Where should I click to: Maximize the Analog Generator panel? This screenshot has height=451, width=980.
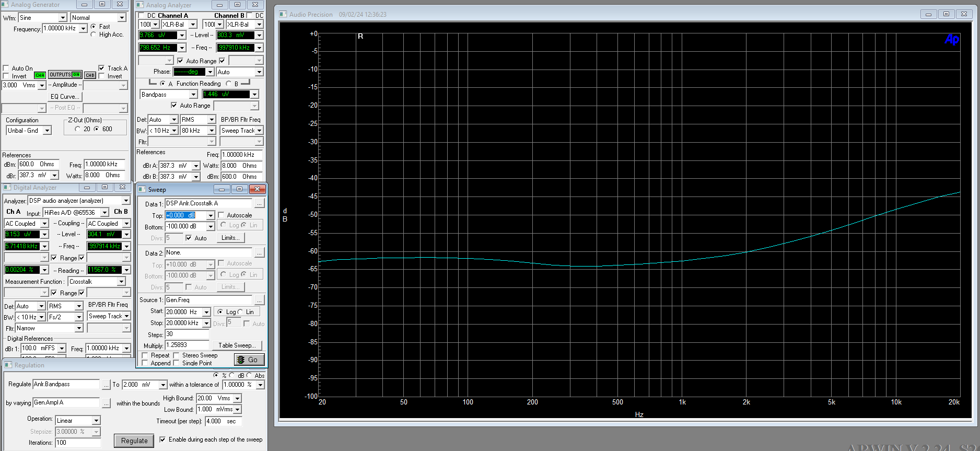coord(102,4)
